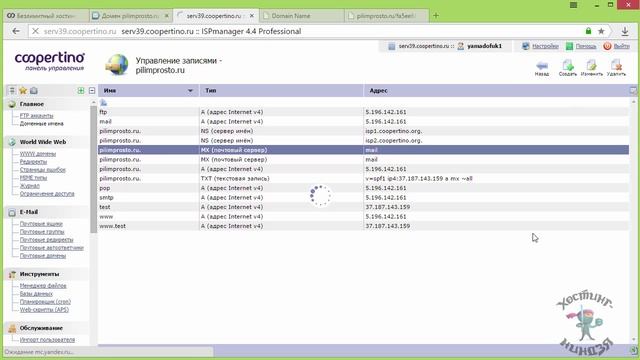The image size is (640, 360).
Task: Select the TXT (текстовая запись) record row
Action: [363, 178]
